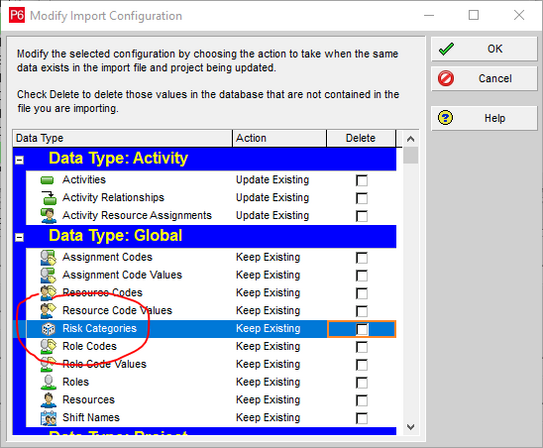Check Delete for Roles
The height and width of the screenshot is (448, 543).
[362, 383]
